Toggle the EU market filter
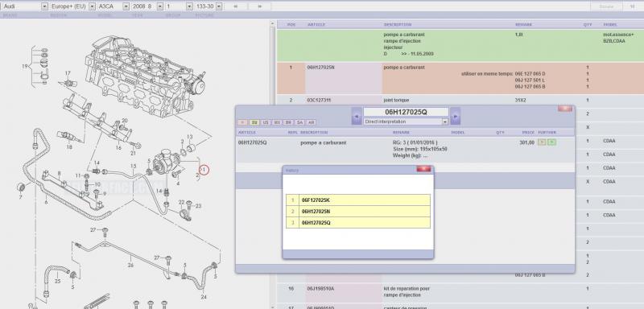Image resolution: width=644 pixels, height=309 pixels. click(254, 122)
